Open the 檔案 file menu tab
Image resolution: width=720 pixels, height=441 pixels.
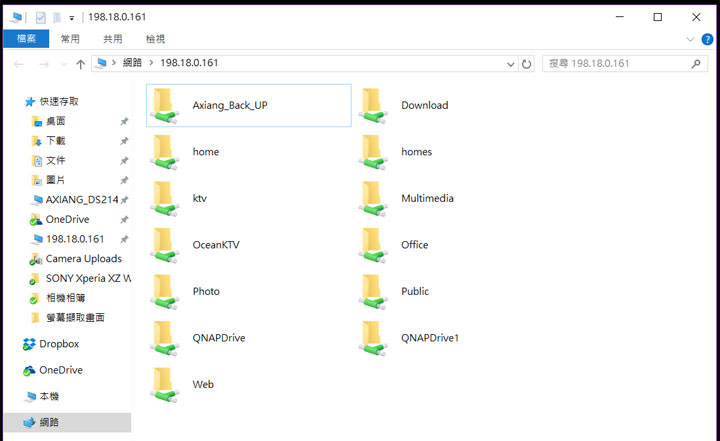[26, 39]
